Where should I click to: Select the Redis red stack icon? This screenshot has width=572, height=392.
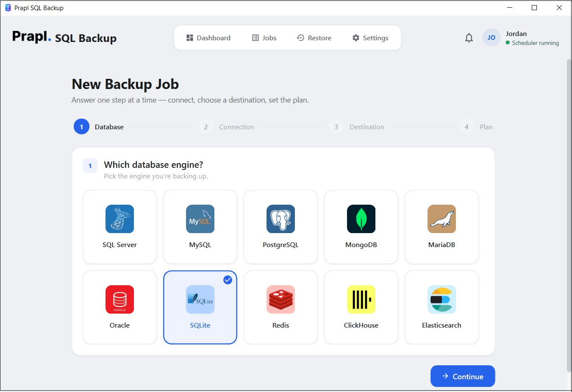point(280,299)
